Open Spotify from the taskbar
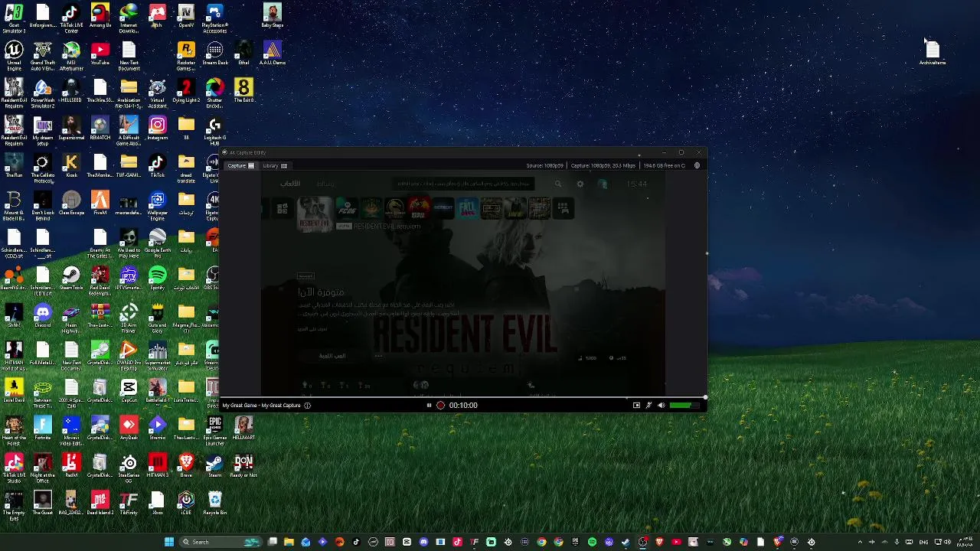 pos(592,542)
